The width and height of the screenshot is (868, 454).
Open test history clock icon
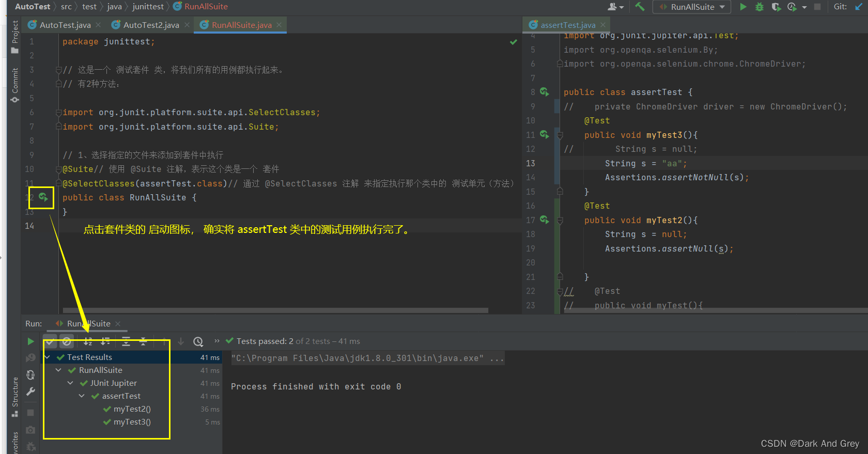tap(198, 341)
